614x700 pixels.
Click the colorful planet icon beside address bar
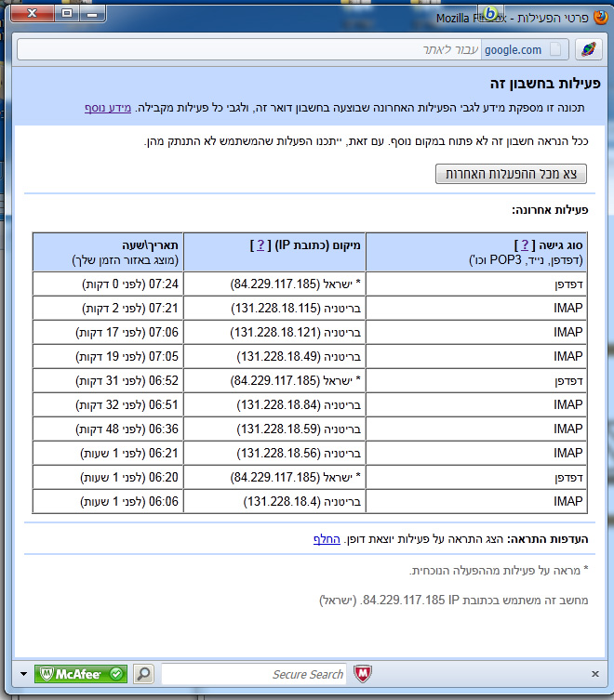pyautogui.click(x=589, y=49)
